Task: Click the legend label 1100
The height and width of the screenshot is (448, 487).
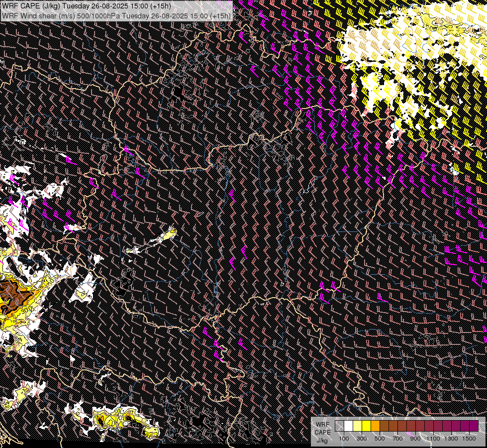Action: click(x=433, y=439)
